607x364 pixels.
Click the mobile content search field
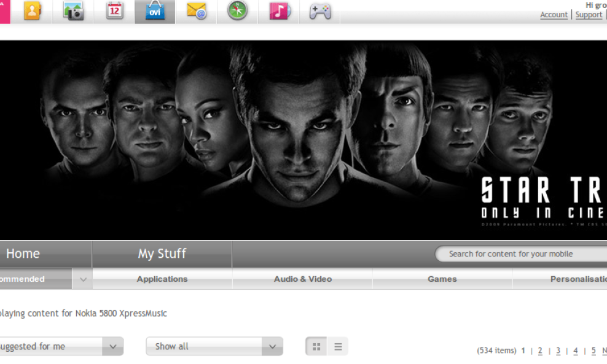click(x=520, y=254)
